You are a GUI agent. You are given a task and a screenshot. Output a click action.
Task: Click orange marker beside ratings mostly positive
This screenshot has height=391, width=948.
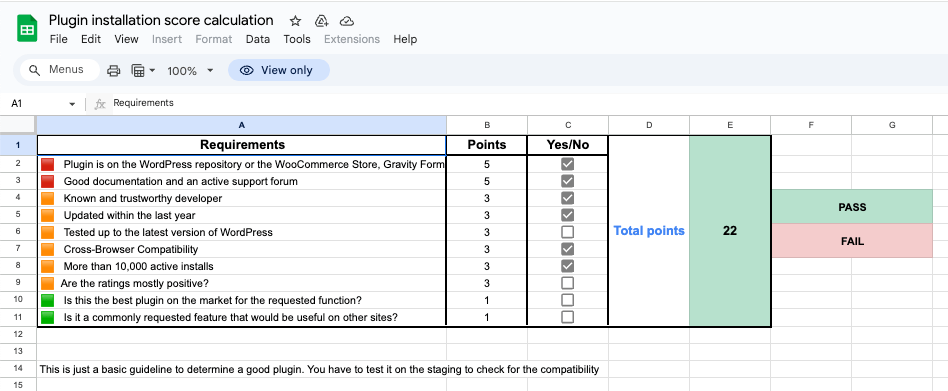pos(48,283)
